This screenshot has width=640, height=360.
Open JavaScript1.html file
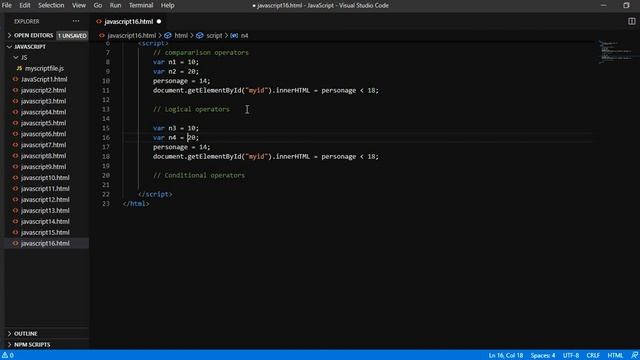pos(44,79)
